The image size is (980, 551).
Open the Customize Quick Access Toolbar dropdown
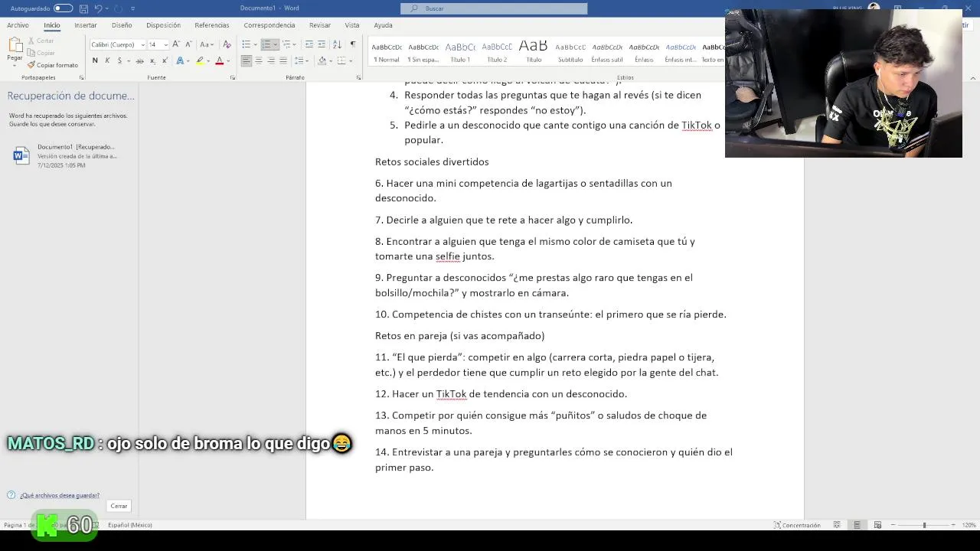tap(132, 8)
